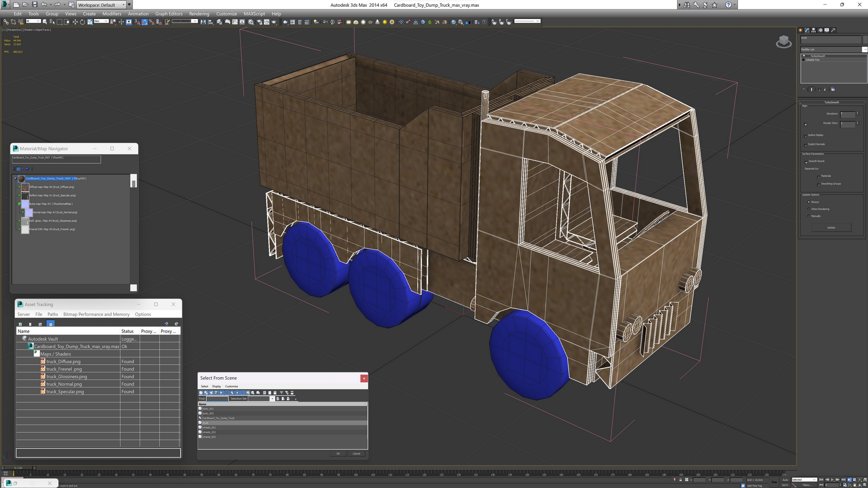Viewport: 868px width, 488px height.
Task: Open the Help icon dropdown arrow in title bar
Action: [735, 5]
